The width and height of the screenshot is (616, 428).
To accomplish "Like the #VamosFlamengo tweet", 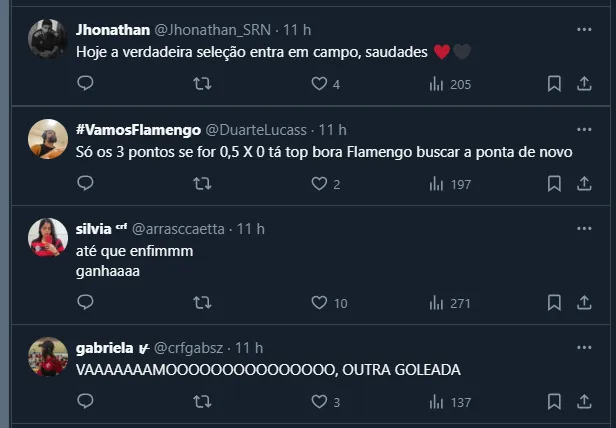I will point(319,183).
